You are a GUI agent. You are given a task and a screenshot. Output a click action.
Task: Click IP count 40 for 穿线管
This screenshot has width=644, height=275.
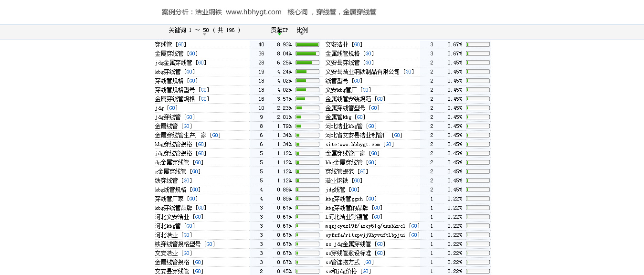[261, 44]
